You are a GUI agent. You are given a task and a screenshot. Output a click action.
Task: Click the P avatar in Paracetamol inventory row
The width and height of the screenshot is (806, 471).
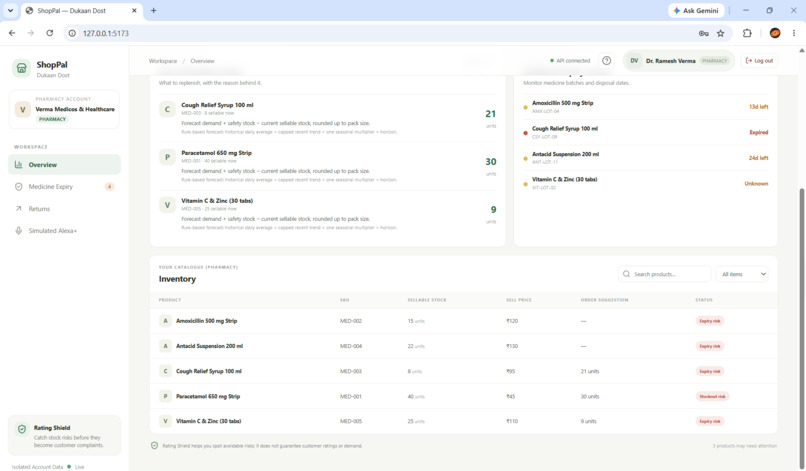165,396
